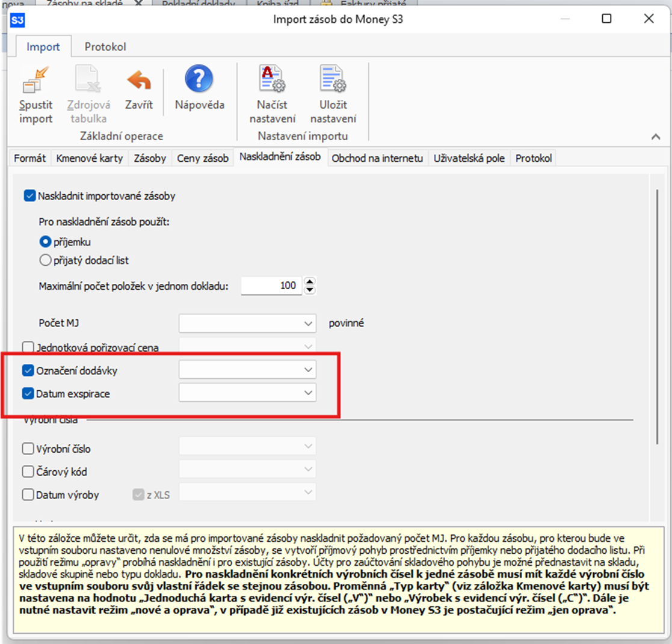Open the Jednotková pořizovací cena dropdown
This screenshot has width=672, height=644.
click(x=247, y=345)
